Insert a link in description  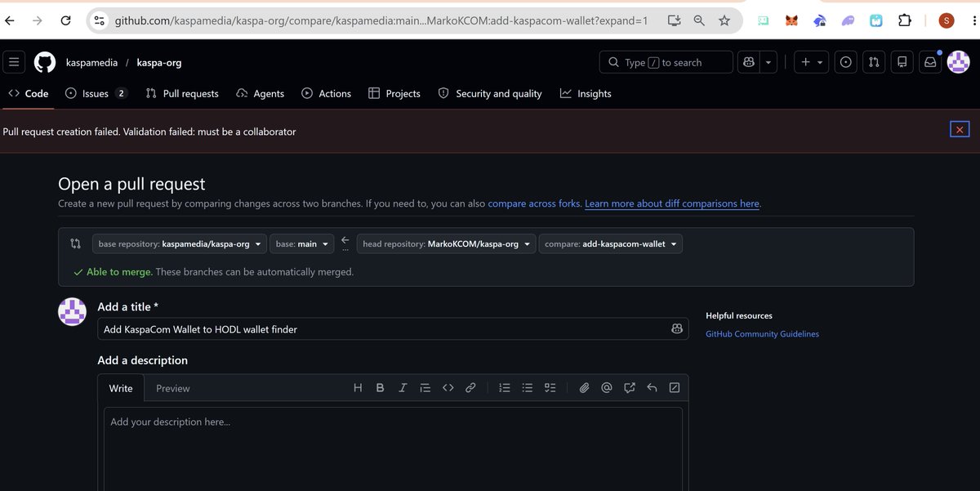470,388
